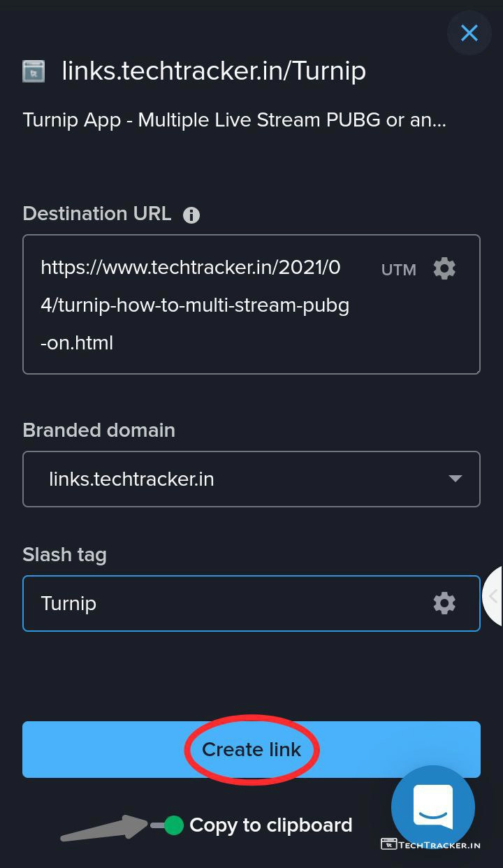The height and width of the screenshot is (868, 503).
Task: Open the Slash tag gear settings
Action: pos(444,603)
